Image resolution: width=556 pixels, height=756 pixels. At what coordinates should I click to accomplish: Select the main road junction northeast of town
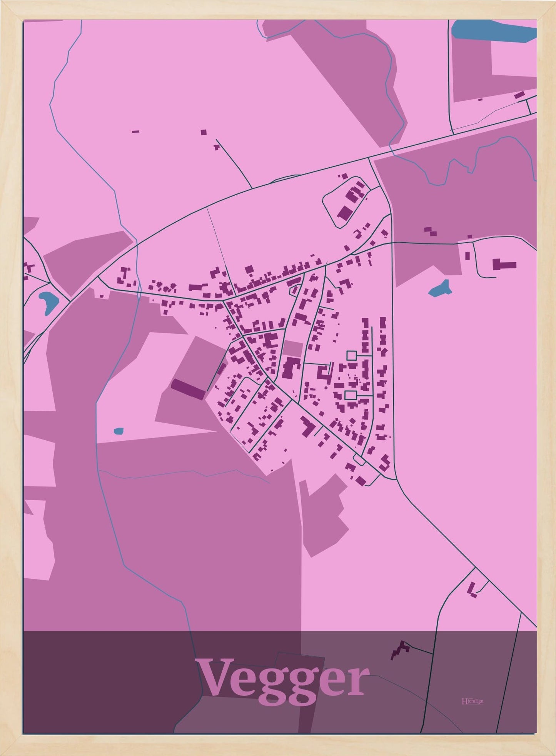coord(369,158)
